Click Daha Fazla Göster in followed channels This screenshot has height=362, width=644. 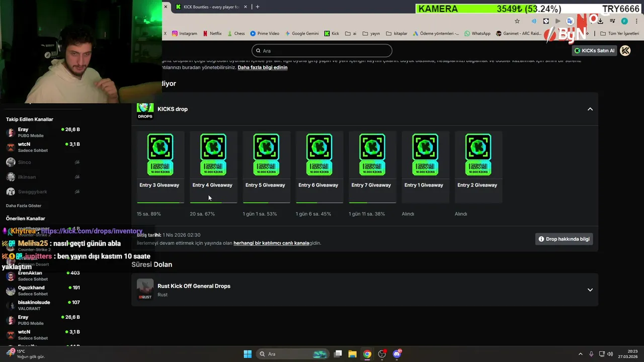coord(24,206)
